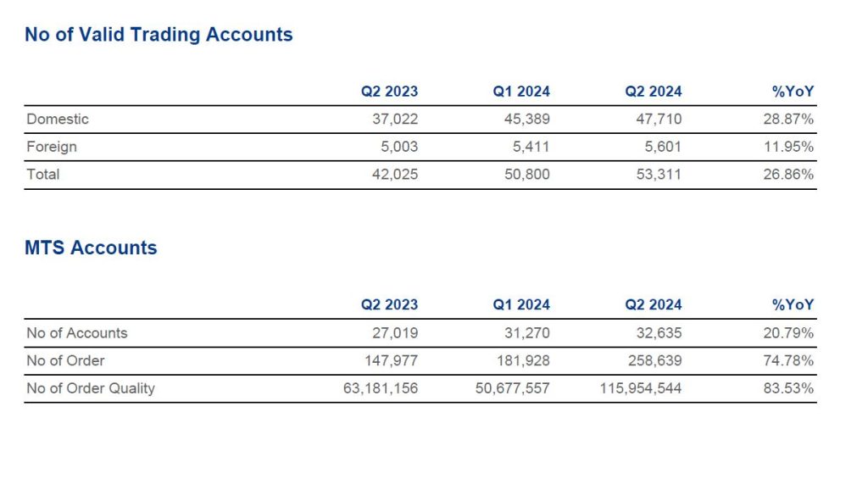The image size is (868, 496).
Task: Select the Foreign Q1 2024 value 5,411
Action: coord(531,147)
